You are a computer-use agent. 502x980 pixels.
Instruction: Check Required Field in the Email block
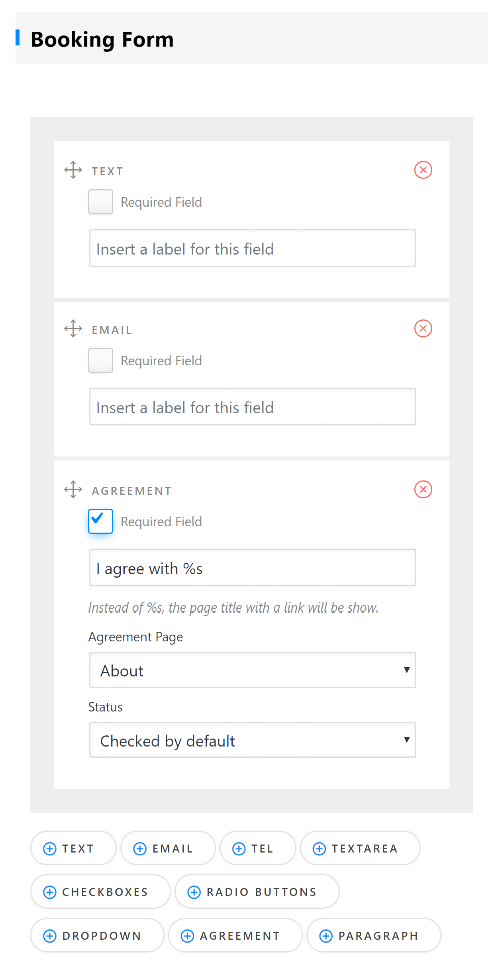(100, 361)
